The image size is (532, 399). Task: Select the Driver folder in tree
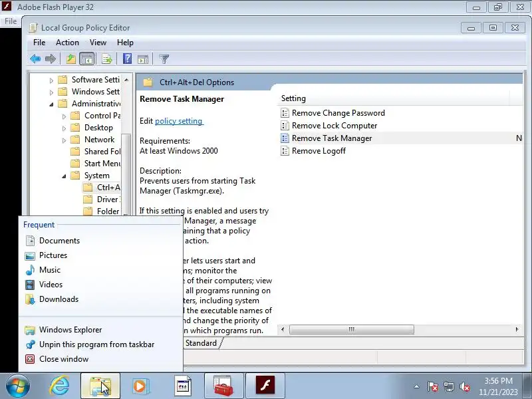[102, 199]
